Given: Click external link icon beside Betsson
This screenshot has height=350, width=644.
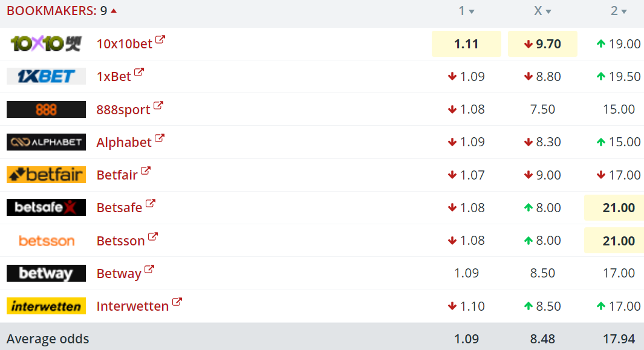Looking at the screenshot, I should (153, 237).
